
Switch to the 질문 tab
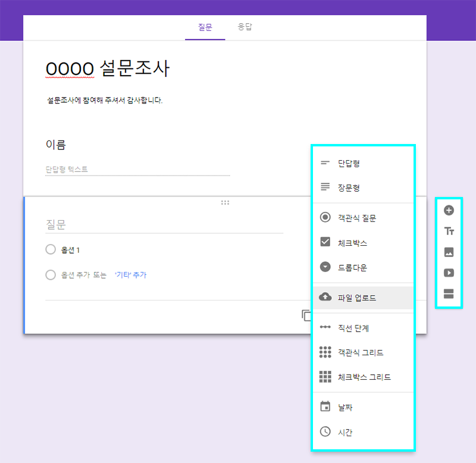click(205, 27)
